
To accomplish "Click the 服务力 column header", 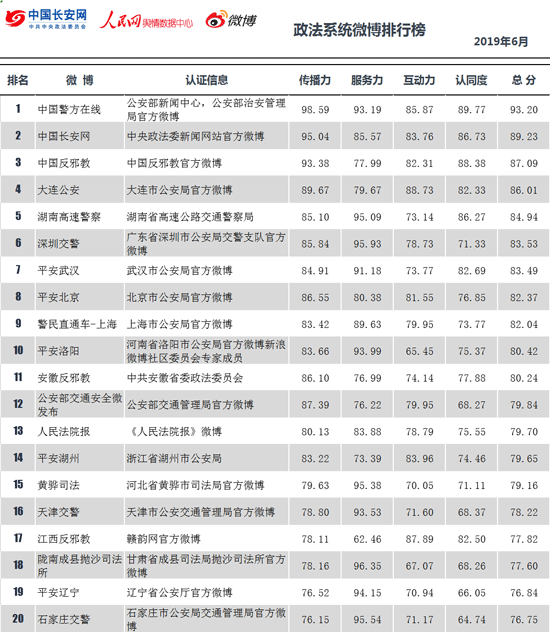I will point(367,80).
